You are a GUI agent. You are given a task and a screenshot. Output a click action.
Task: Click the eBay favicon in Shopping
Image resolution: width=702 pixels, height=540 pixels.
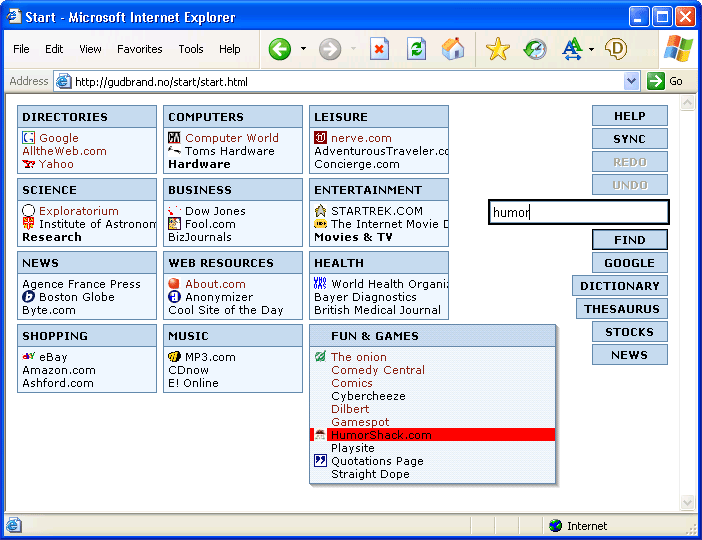(28, 356)
